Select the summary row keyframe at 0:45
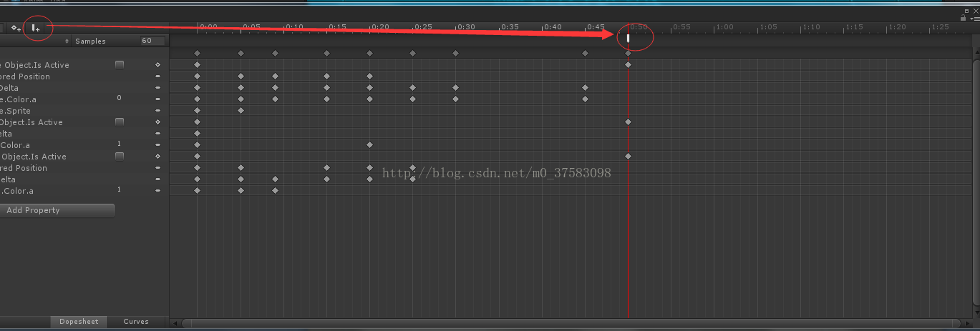Viewport: 980px width, 331px height. click(585, 54)
